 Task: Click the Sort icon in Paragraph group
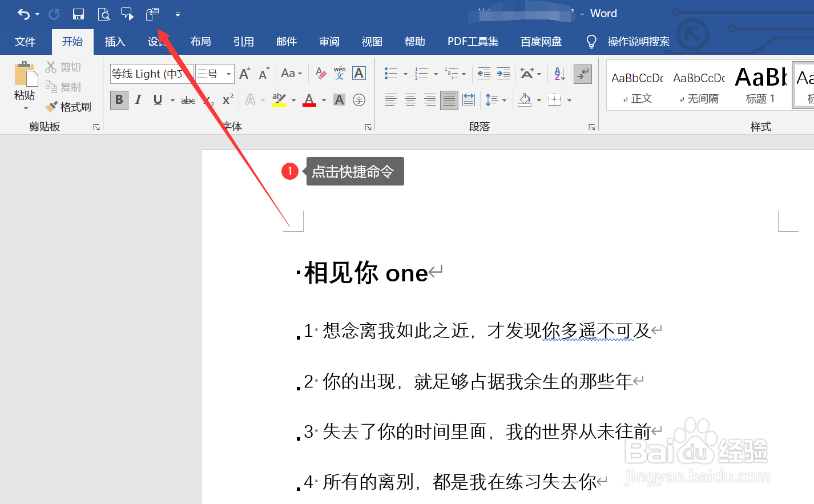[558, 74]
